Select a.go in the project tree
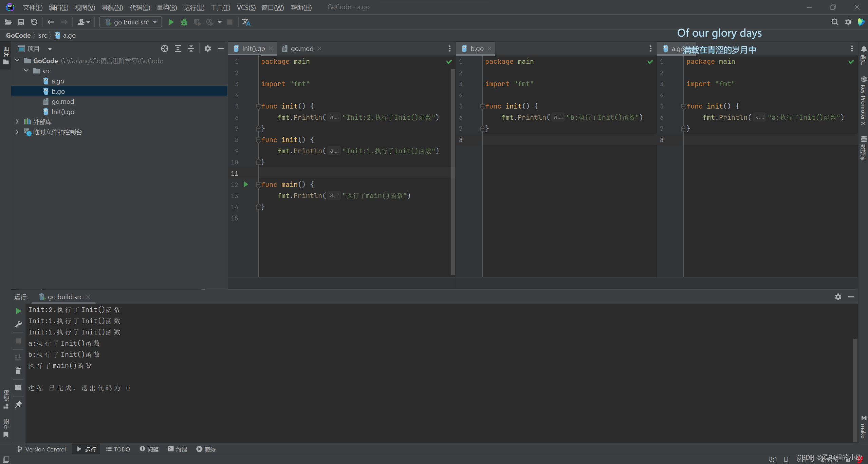The width and height of the screenshot is (868, 464). point(58,81)
